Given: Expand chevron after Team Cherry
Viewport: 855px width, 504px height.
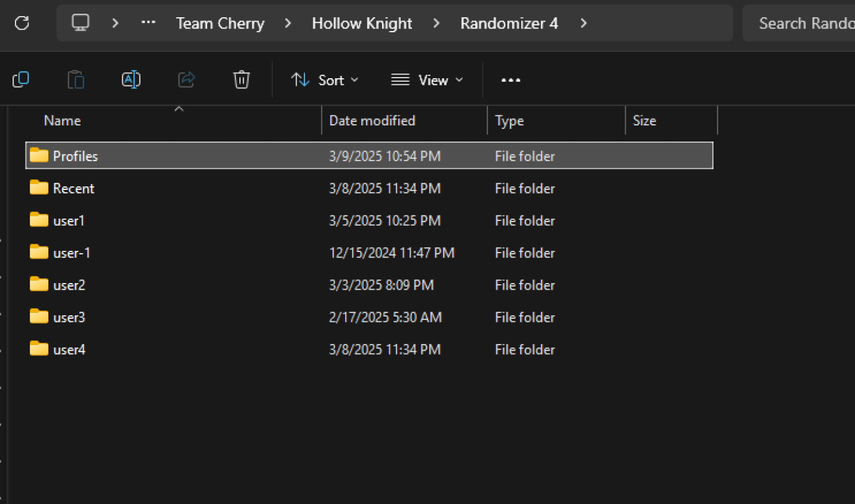Looking at the screenshot, I should point(288,23).
